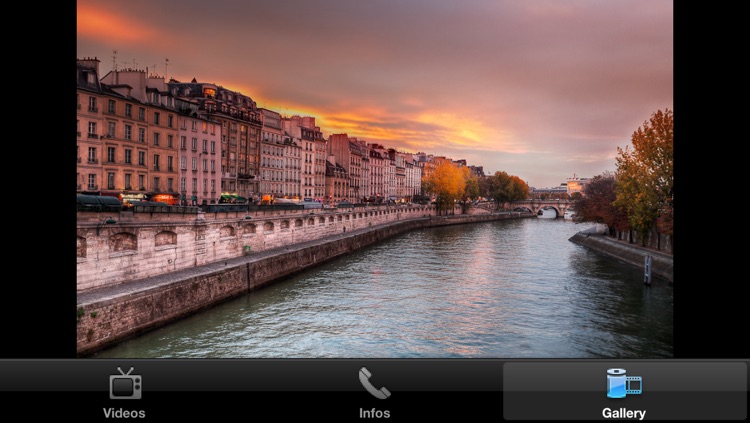750x423 pixels.
Task: Open the Videos tab
Action: [x=124, y=392]
